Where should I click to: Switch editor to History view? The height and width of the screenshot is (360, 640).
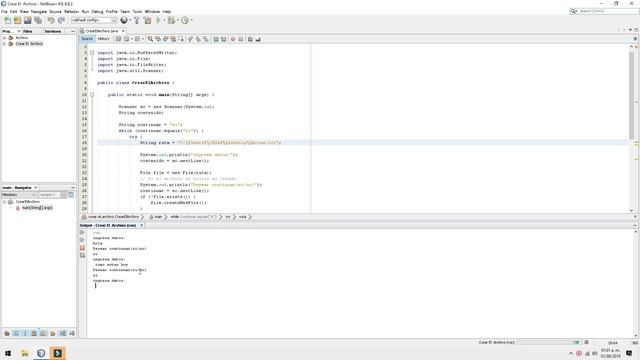(104, 39)
